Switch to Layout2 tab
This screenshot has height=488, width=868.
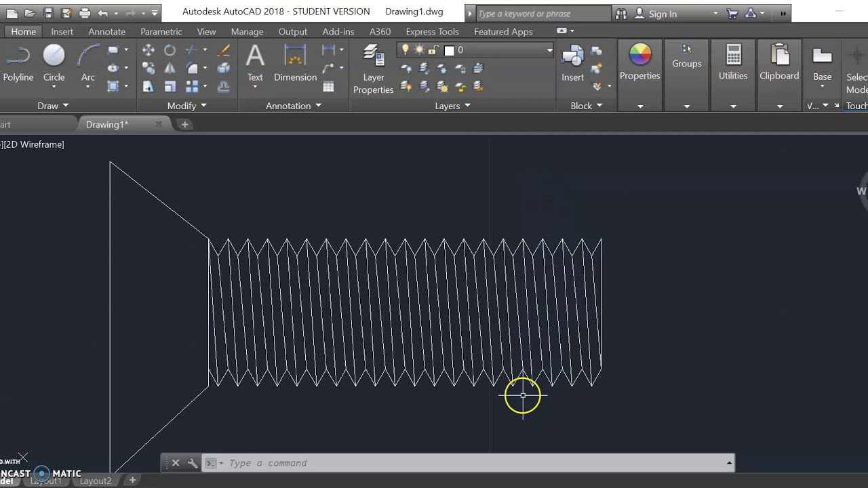click(95, 481)
